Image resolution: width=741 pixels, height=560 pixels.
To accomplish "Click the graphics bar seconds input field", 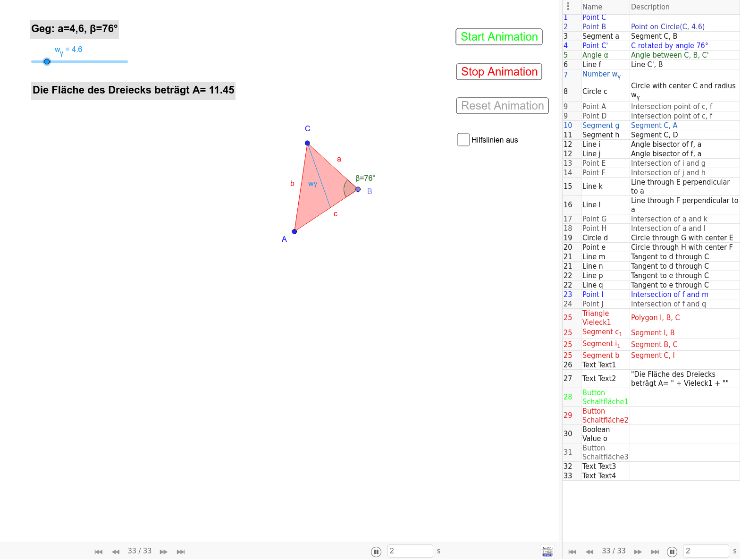I will click(x=410, y=551).
